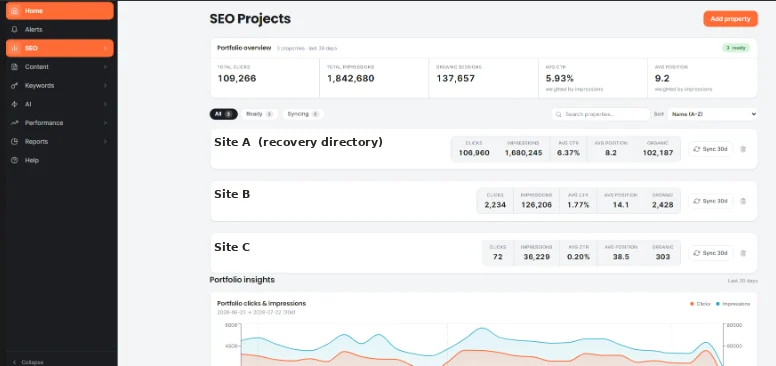This screenshot has width=776, height=366.
Task: Open the Sort dropdown Name (A-Z)
Action: [x=712, y=114]
